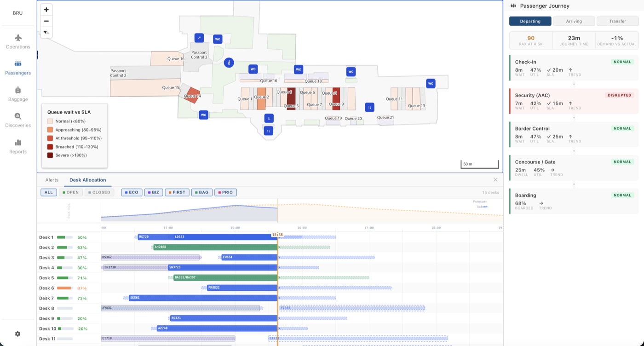644x346 pixels.
Task: Click the Normal (<80%) legend swatch
Action: [50, 121]
